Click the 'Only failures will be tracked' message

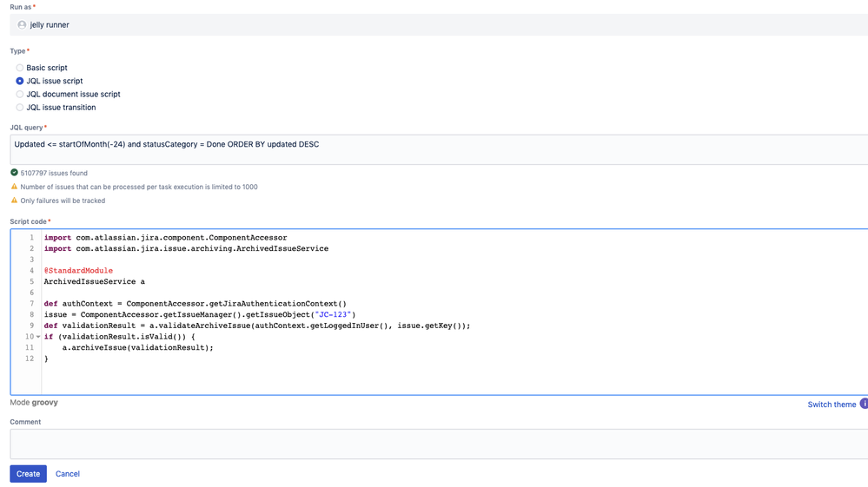63,201
